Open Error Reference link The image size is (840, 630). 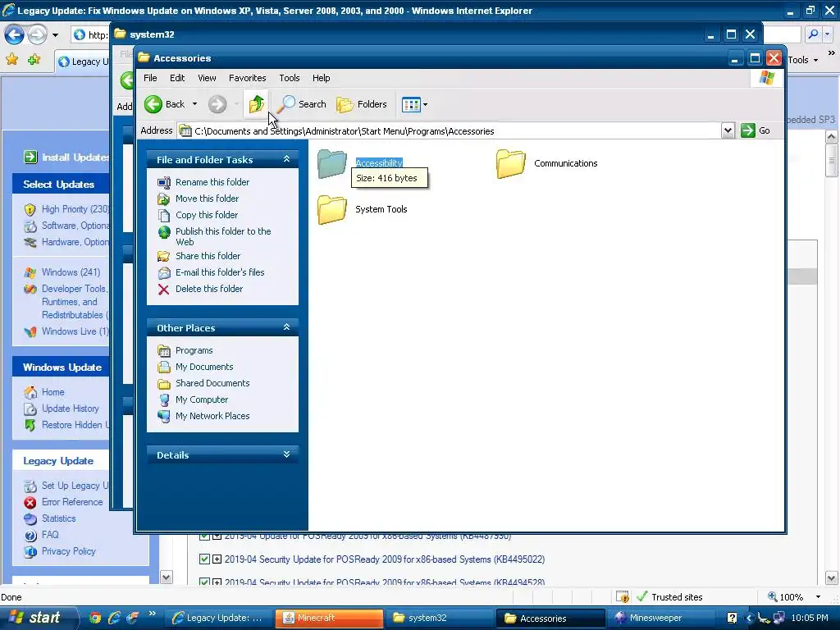coord(72,502)
